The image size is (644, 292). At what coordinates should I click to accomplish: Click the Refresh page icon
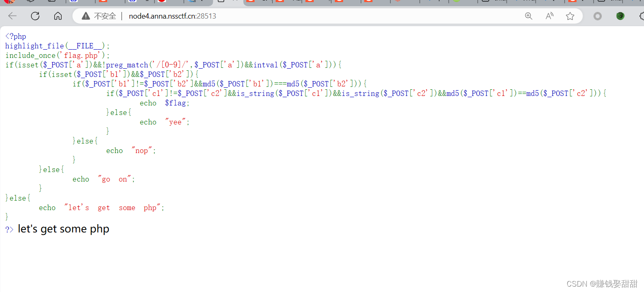click(x=35, y=16)
